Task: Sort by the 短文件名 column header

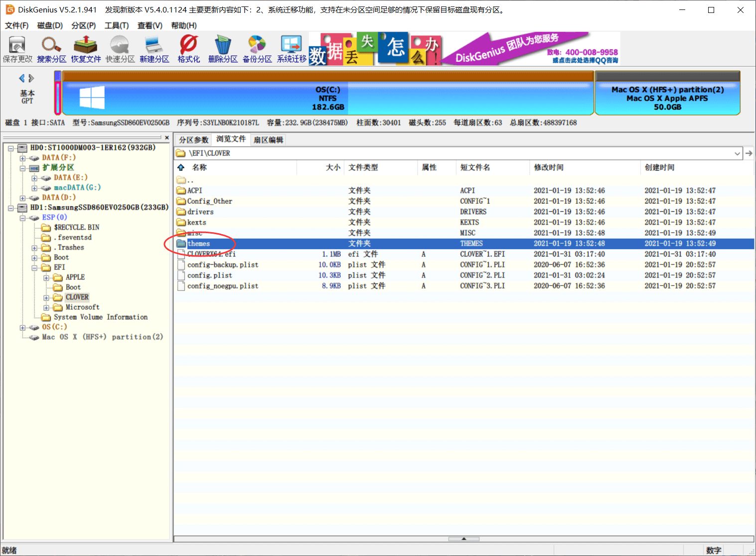Action: tap(475, 167)
